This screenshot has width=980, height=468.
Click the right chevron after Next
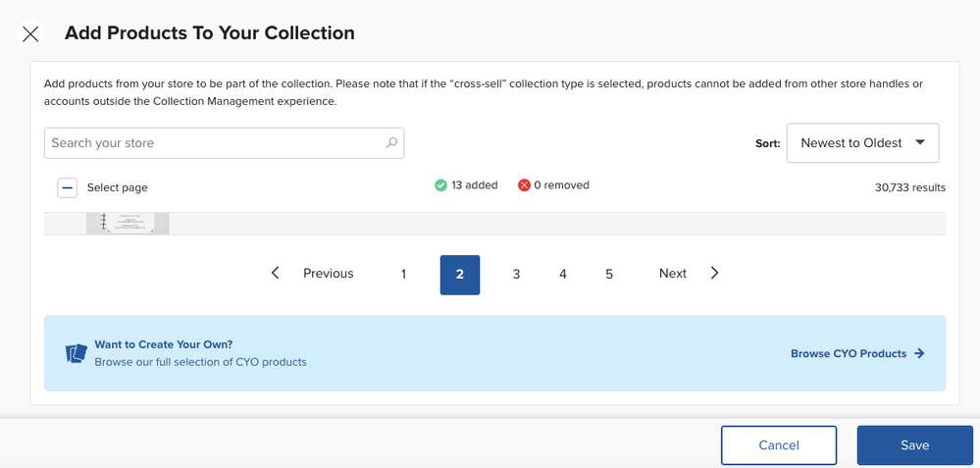point(714,274)
